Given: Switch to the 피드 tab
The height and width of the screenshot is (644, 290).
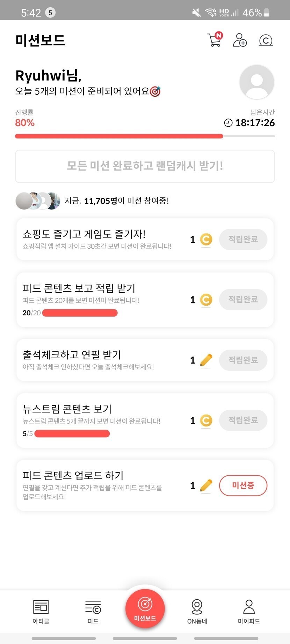Looking at the screenshot, I should point(93,611).
